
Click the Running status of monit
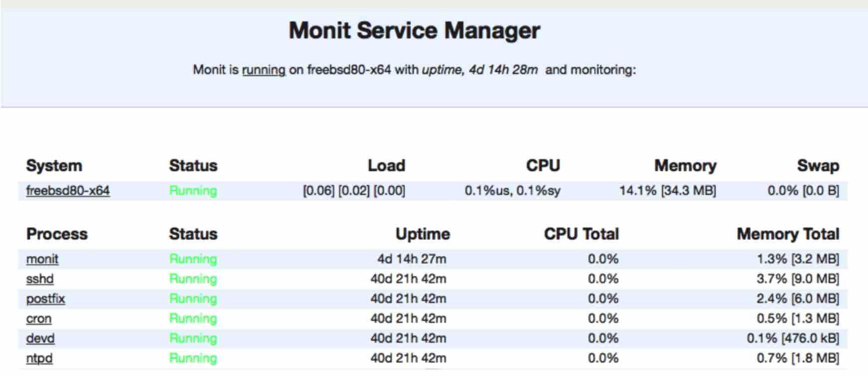(193, 259)
